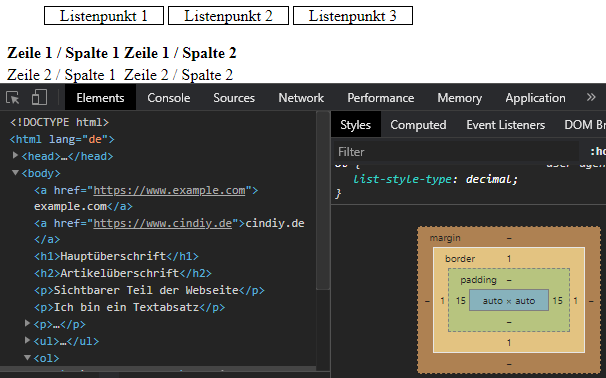Click the Zeile 1 / Spalte 2 header cell

coord(180,53)
